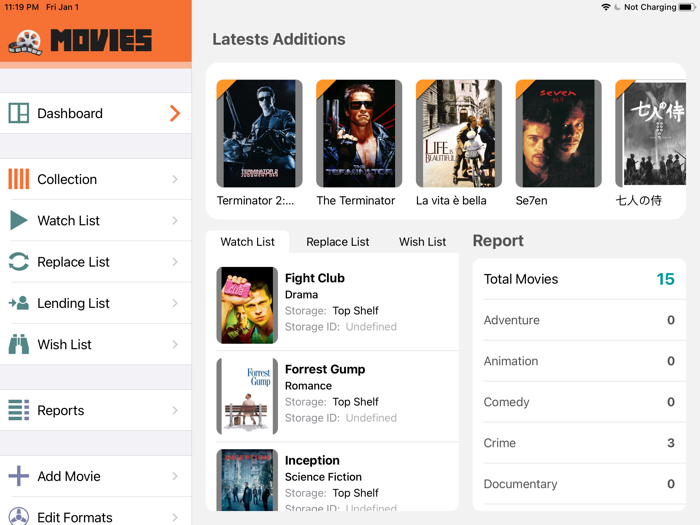The height and width of the screenshot is (525, 700).
Task: Open Collection via its chevron arrow
Action: click(x=175, y=179)
